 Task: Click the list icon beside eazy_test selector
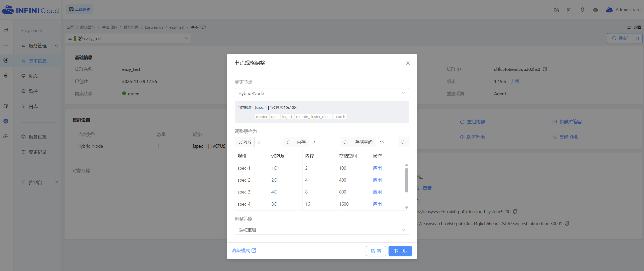click(70, 38)
